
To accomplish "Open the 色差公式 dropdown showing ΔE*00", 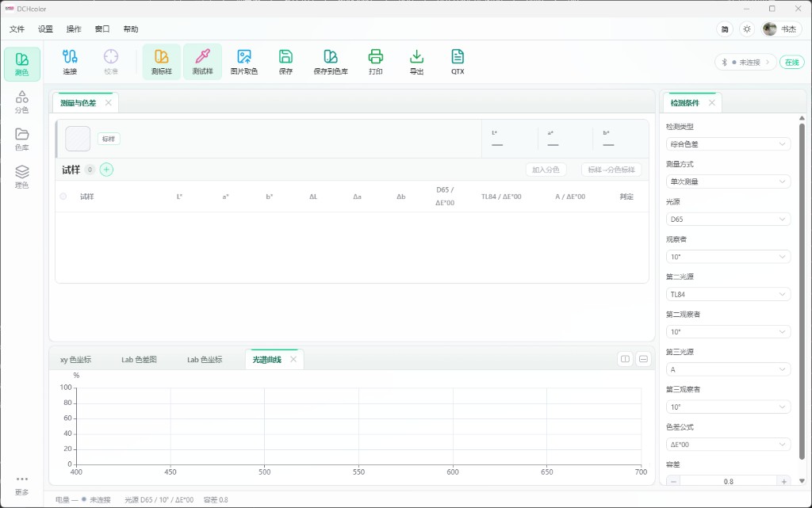I will coord(728,445).
